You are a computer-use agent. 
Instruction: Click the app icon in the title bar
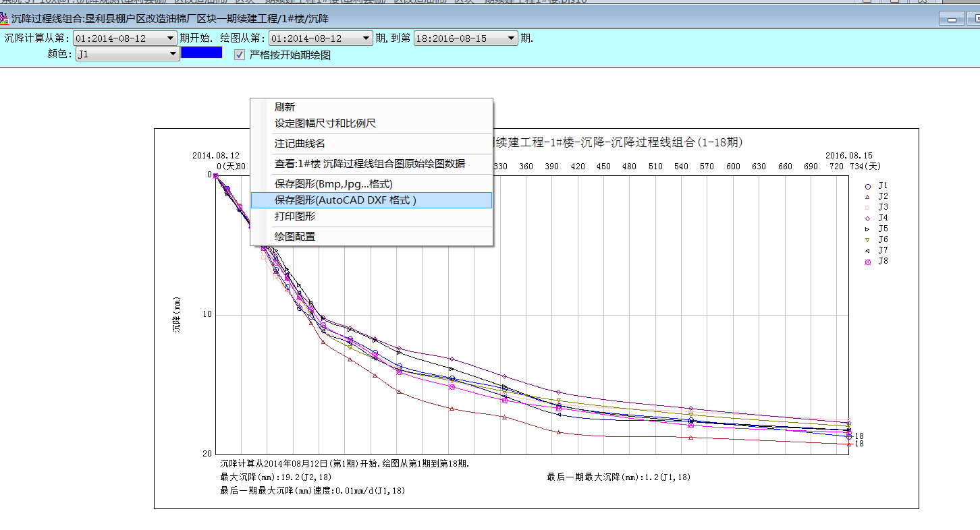[x=5, y=18]
